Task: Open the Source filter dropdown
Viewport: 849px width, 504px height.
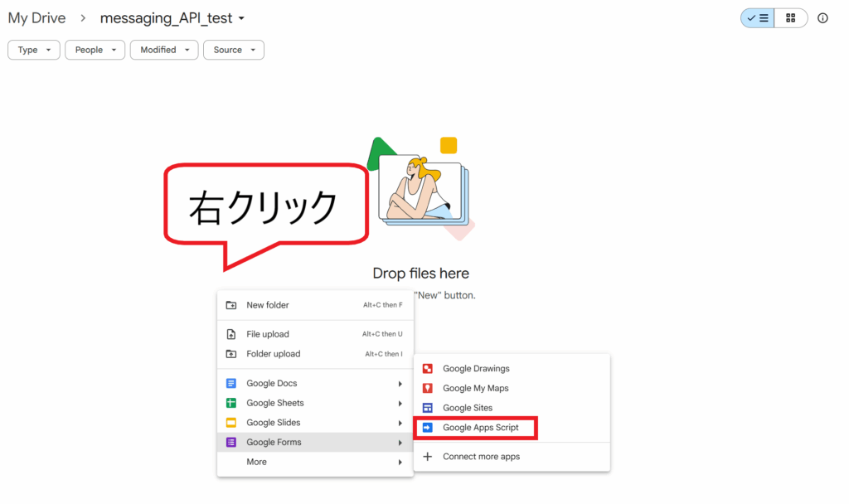Action: [234, 50]
